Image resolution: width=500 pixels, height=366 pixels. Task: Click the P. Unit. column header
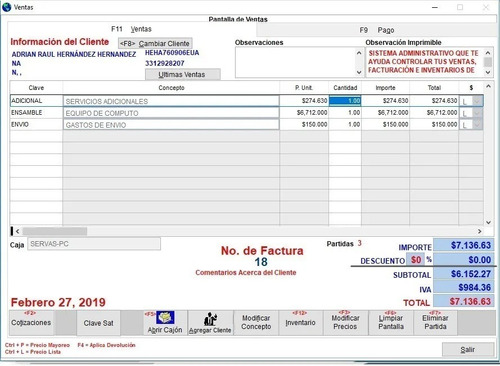[304, 88]
